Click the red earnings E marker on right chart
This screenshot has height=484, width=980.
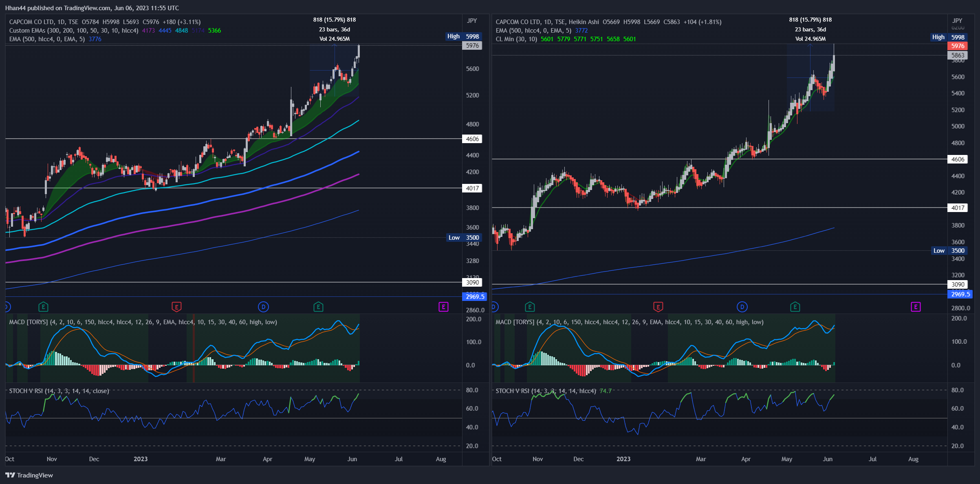658,307
